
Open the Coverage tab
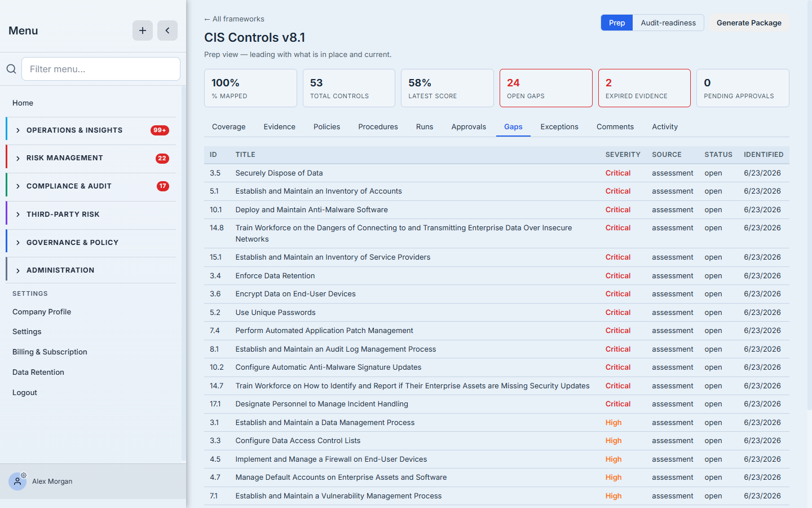tap(229, 127)
